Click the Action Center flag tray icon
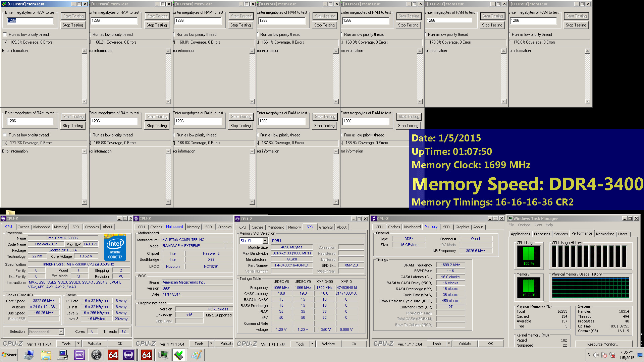The height and width of the screenshot is (362, 644). [x=604, y=355]
